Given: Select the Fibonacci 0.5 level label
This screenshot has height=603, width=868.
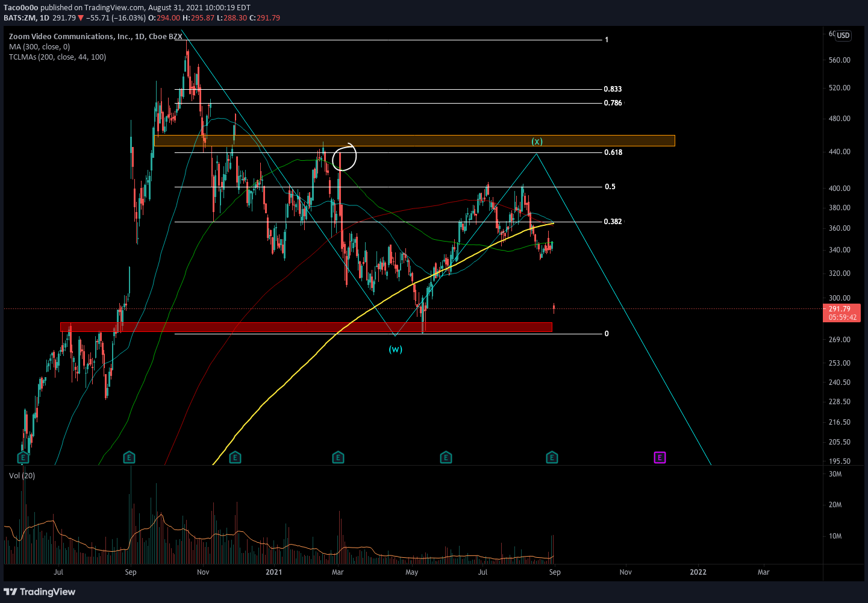Looking at the screenshot, I should tap(610, 187).
